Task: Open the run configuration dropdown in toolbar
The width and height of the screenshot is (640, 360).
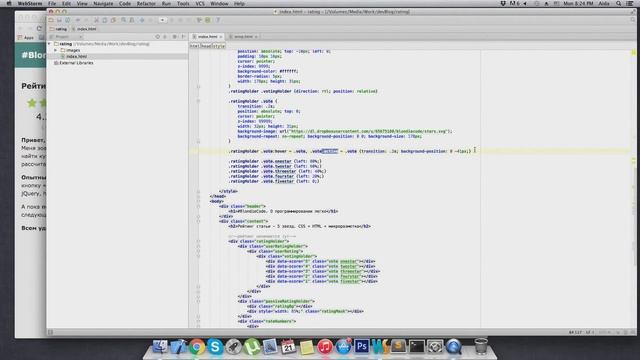Action: click(162, 20)
